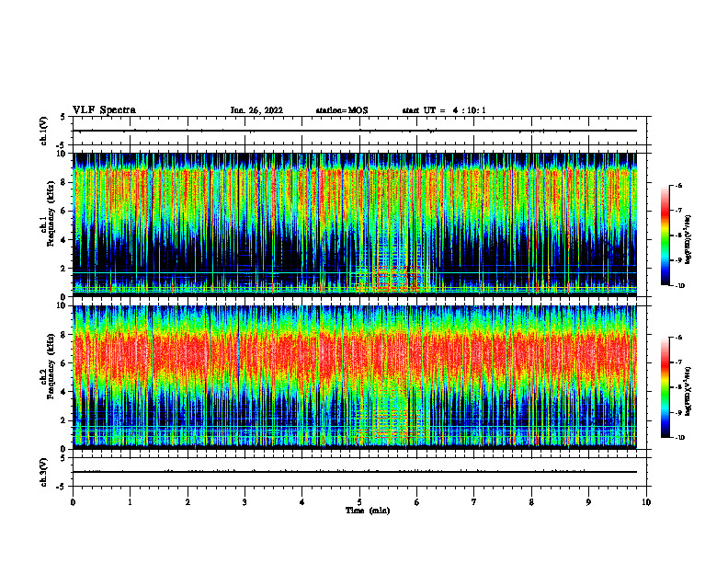Image resolution: width=728 pixels, height=563 pixels.
Task: Click the "-6" tick on ch.2 colorbar
Action: 678,338
